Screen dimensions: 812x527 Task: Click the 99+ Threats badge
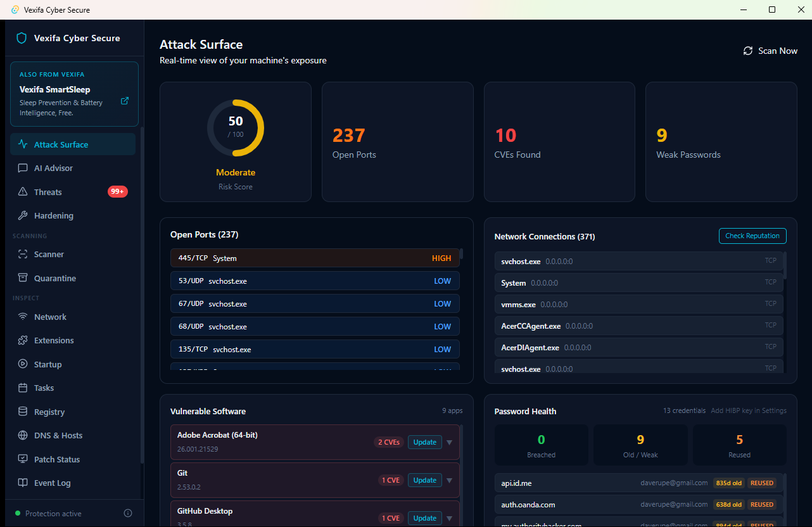[118, 192]
